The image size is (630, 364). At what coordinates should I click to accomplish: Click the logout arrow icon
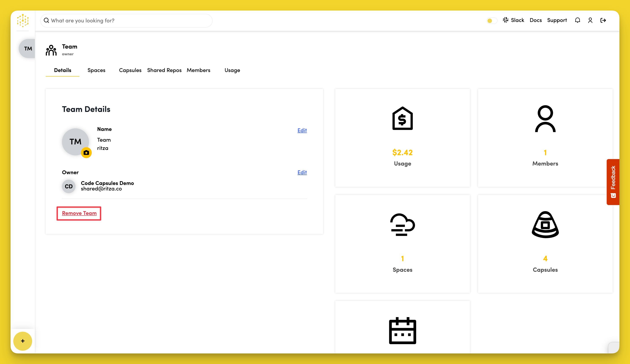[x=603, y=20]
